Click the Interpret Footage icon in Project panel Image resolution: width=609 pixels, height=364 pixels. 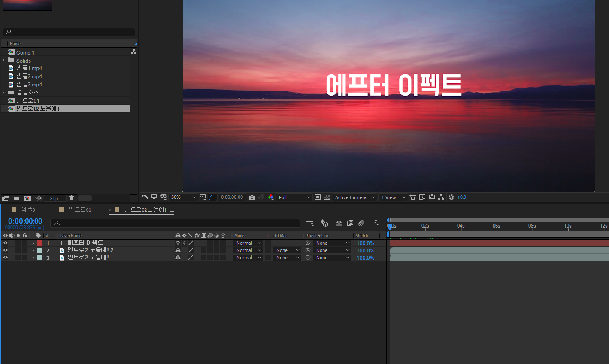point(6,198)
